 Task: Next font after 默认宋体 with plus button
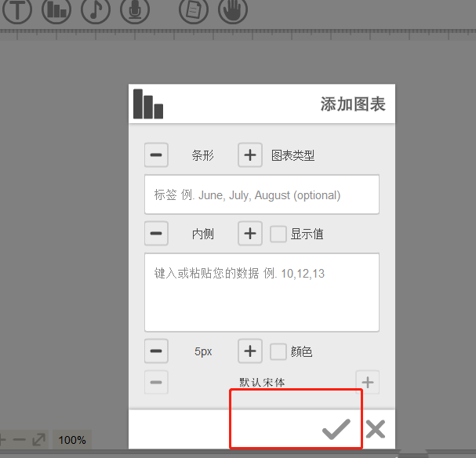pyautogui.click(x=367, y=383)
